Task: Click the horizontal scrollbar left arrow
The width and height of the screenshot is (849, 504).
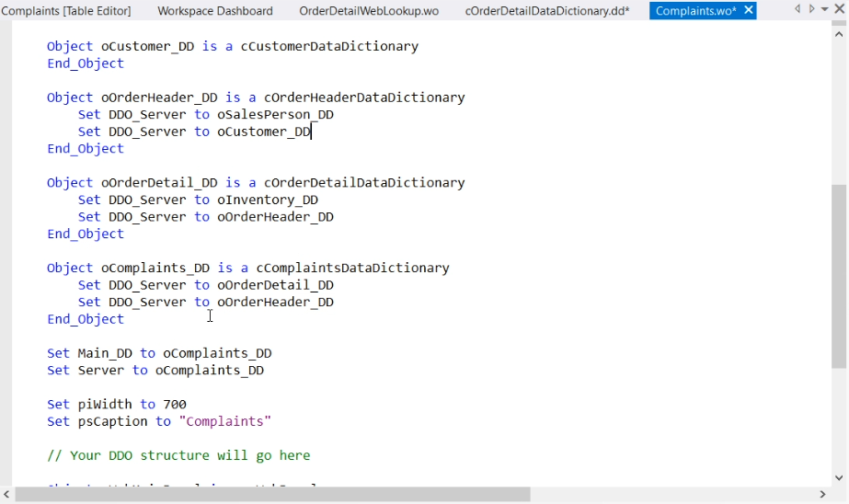Action: [7, 495]
